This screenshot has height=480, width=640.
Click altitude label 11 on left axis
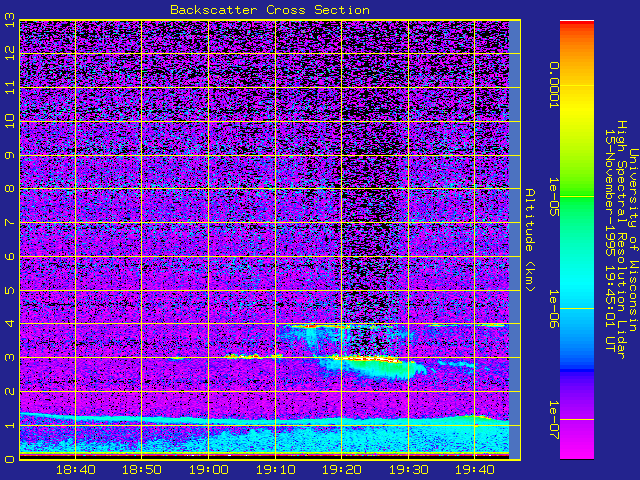[10, 87]
